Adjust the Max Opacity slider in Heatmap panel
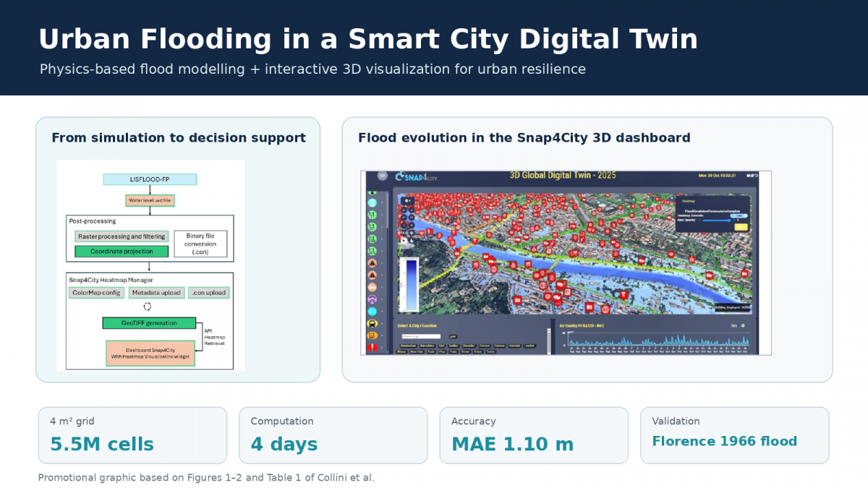This screenshot has height=488, width=868. [717, 221]
